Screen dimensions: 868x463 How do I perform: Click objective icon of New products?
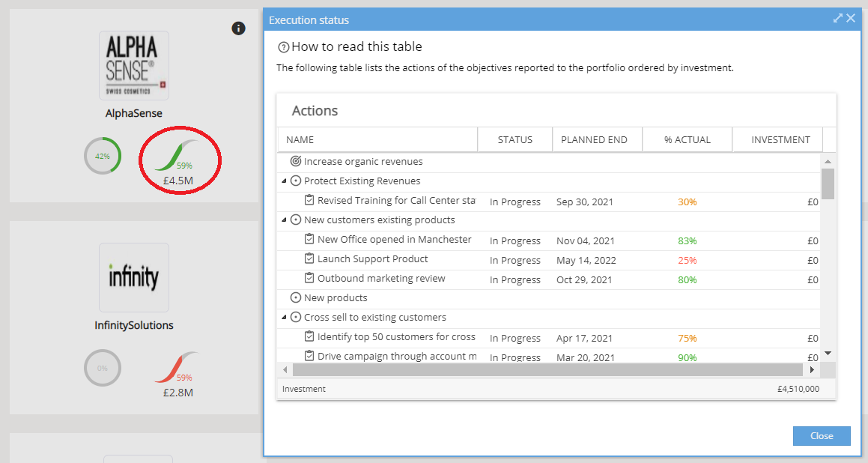point(296,297)
